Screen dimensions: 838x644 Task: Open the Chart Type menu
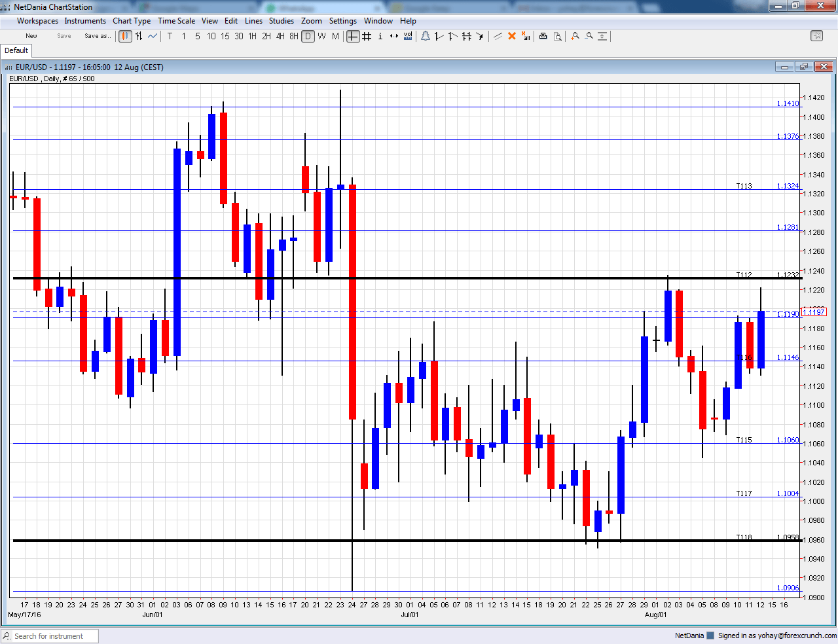coord(132,21)
